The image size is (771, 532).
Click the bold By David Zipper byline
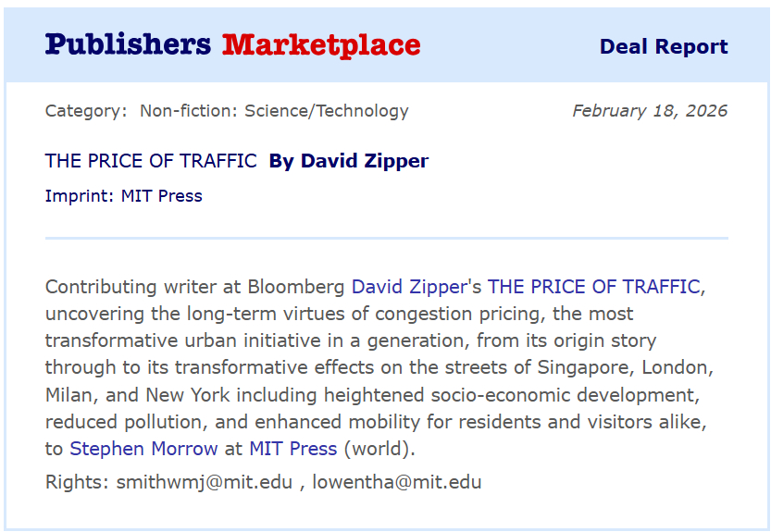pos(348,161)
